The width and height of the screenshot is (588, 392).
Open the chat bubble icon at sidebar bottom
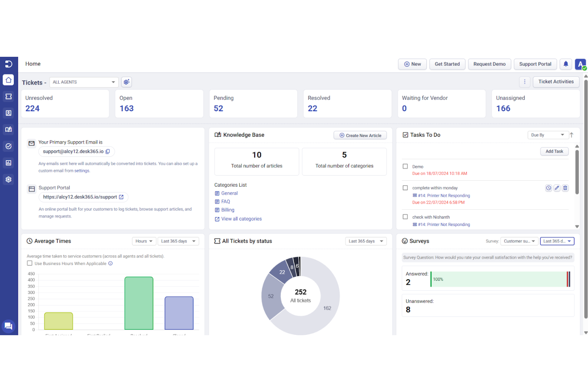pos(8,326)
